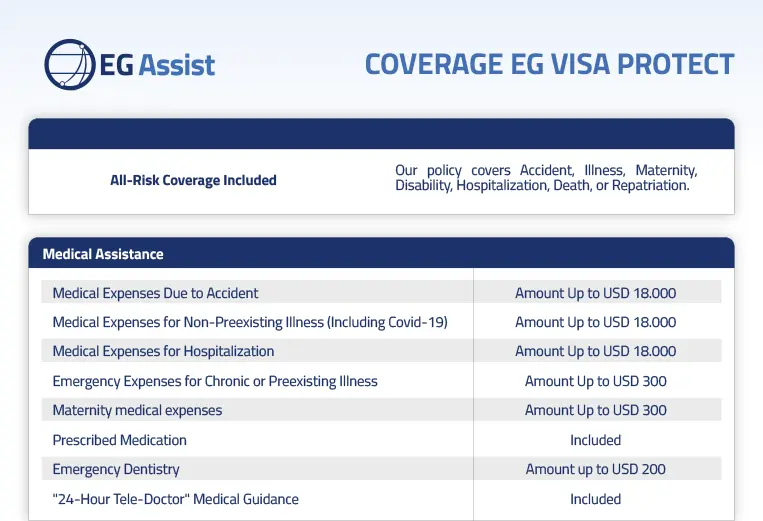Click the Maternity expenses amount cell
The height and width of the screenshot is (521, 763).
[595, 410]
